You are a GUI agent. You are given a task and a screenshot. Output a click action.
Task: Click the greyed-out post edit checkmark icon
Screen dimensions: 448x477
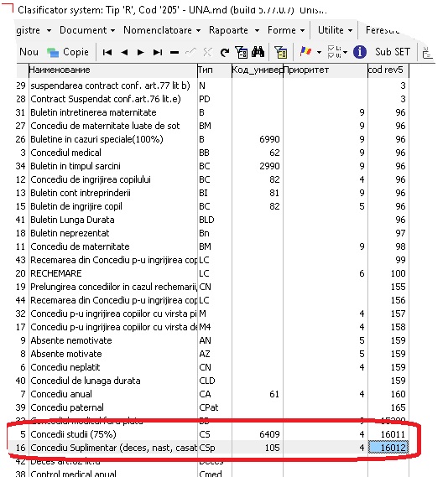pos(190,52)
